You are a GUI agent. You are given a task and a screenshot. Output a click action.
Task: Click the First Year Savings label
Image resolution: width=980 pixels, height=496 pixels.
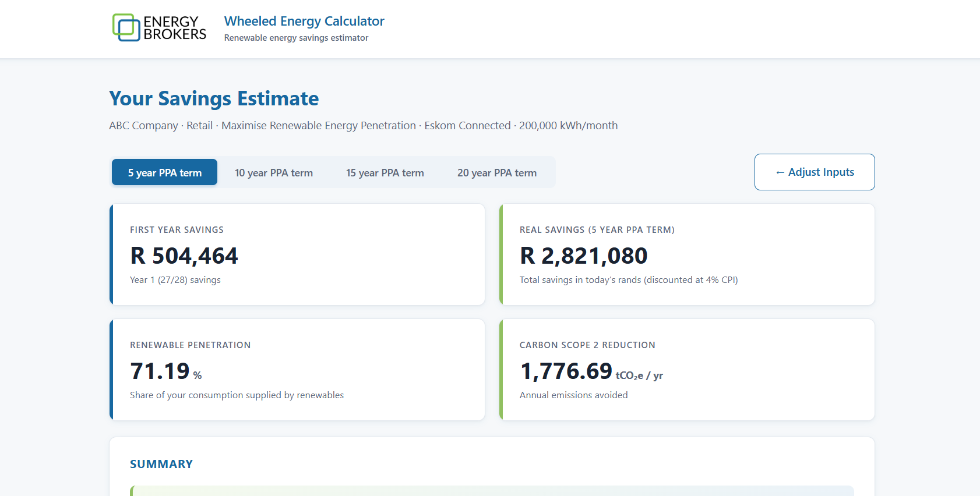coord(177,230)
